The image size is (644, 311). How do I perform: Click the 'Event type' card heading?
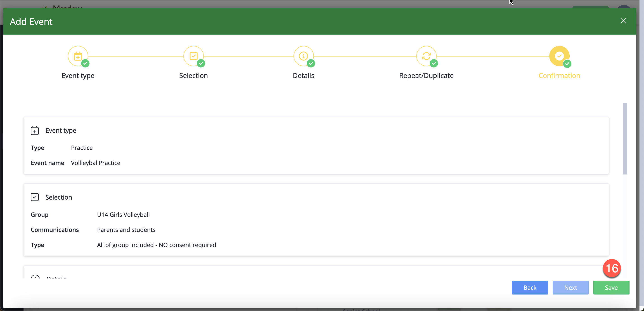point(61,130)
